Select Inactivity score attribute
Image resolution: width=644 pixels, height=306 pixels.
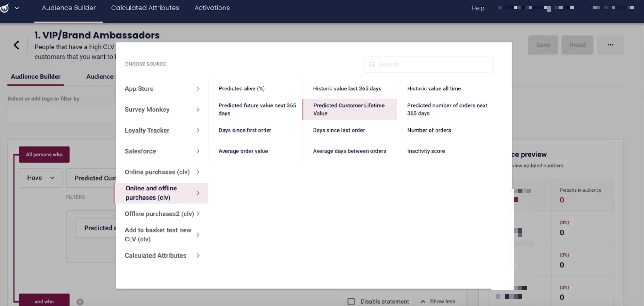pos(426,151)
